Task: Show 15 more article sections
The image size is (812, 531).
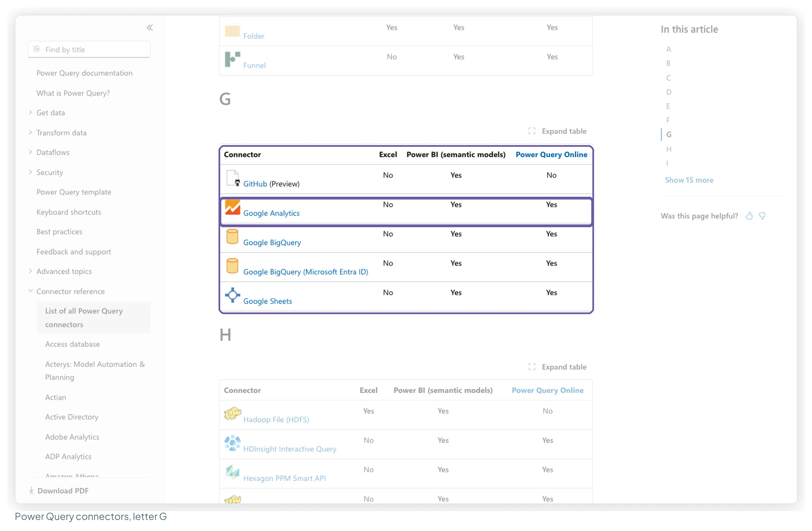Action: [x=689, y=180]
